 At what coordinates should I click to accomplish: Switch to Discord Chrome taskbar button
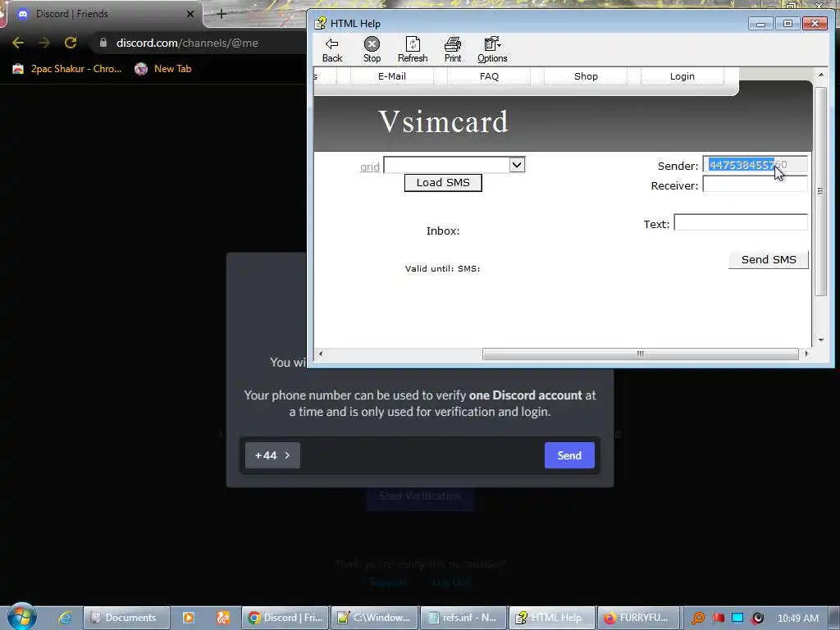(285, 618)
